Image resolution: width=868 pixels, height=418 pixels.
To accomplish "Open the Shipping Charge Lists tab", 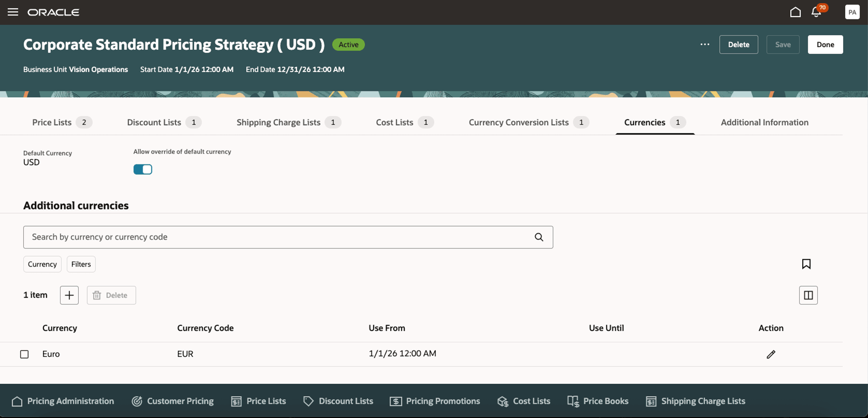I will click(x=289, y=122).
